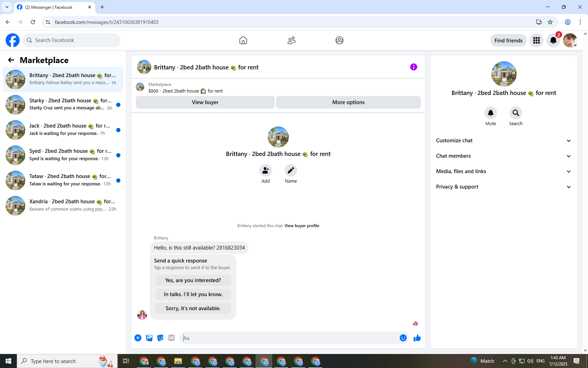588x368 pixels.
Task: Open the account profile picture menu
Action: coord(570,40)
